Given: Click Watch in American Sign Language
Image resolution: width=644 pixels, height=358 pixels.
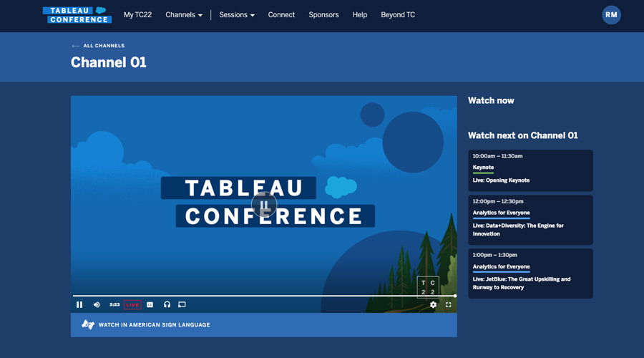Looking at the screenshot, I should tap(154, 325).
